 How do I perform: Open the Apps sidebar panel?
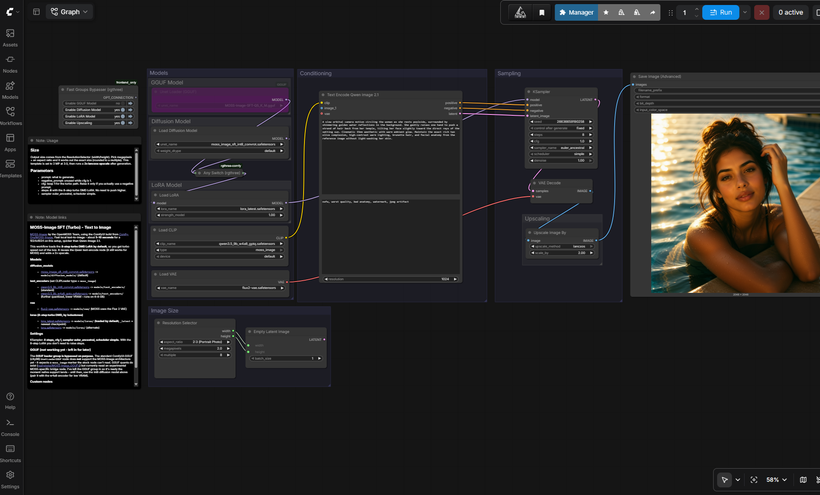(x=10, y=142)
